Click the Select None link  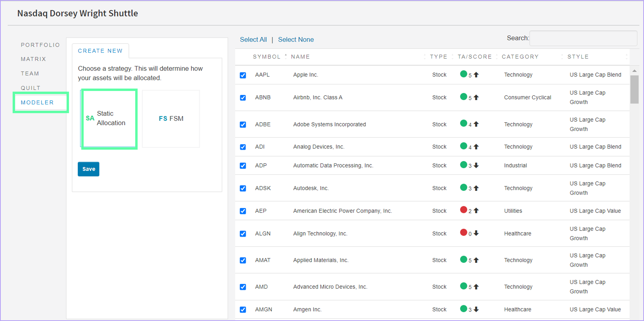[x=296, y=39]
